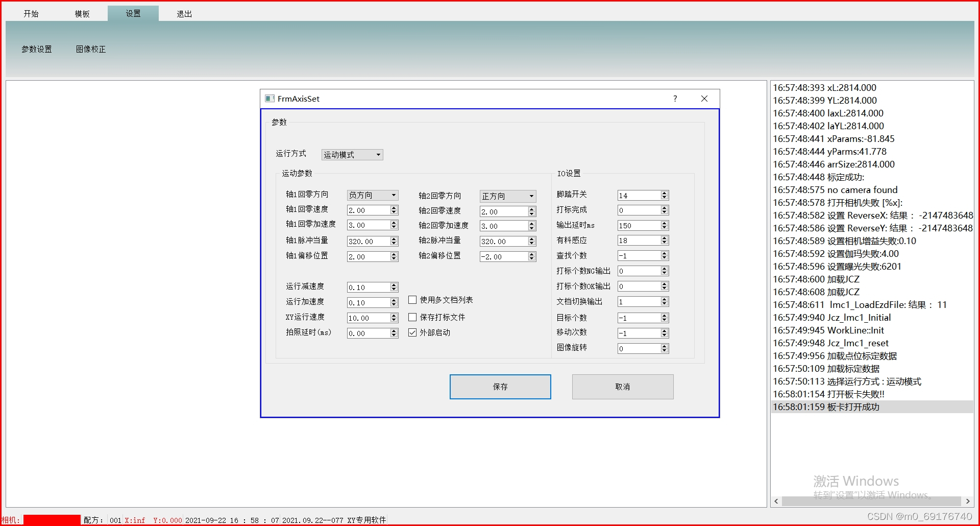Screen dimensions: 980x526
Task: Switch to the 模板 tab
Action: point(82,14)
